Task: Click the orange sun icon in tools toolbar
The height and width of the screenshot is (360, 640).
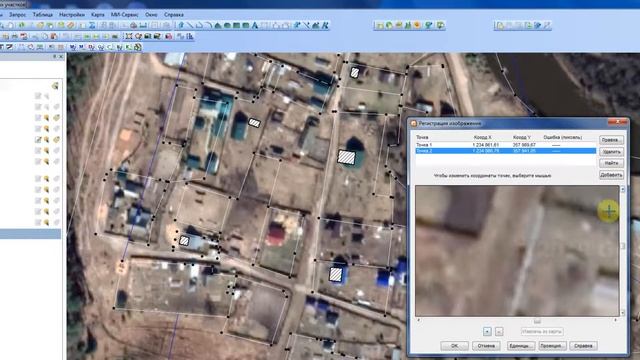Action: (x=417, y=25)
